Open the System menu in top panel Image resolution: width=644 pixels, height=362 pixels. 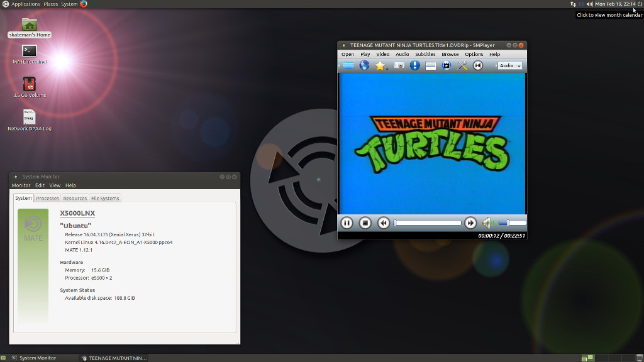[x=69, y=4]
